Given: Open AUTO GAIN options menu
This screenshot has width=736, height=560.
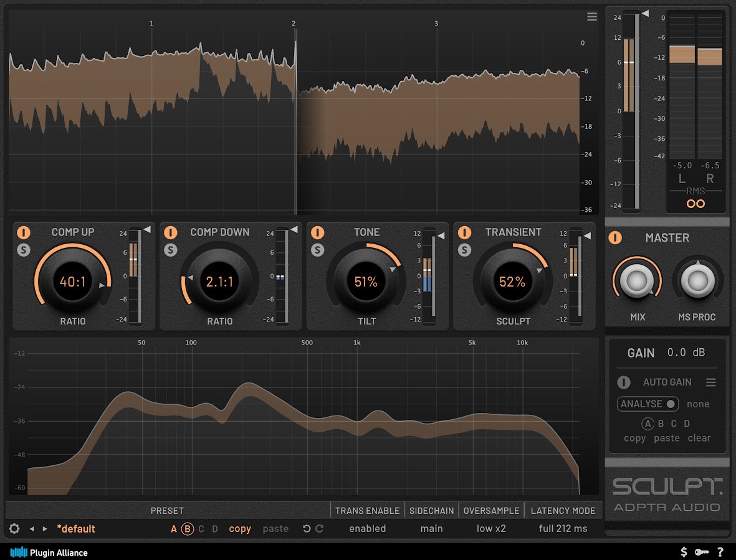Looking at the screenshot, I should point(710,382).
